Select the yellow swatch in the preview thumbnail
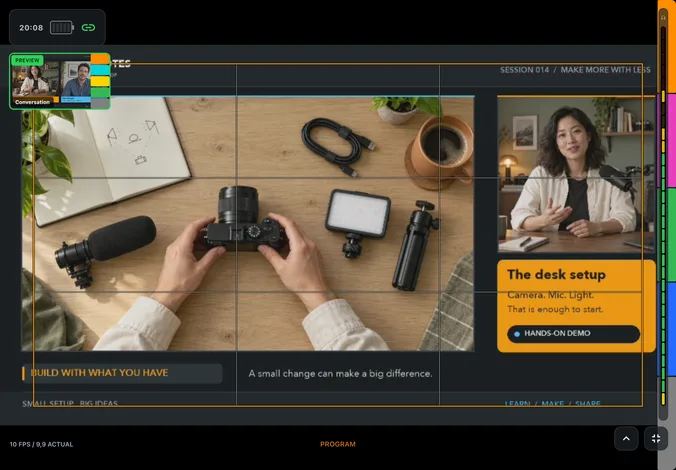The image size is (676, 470). (100, 81)
